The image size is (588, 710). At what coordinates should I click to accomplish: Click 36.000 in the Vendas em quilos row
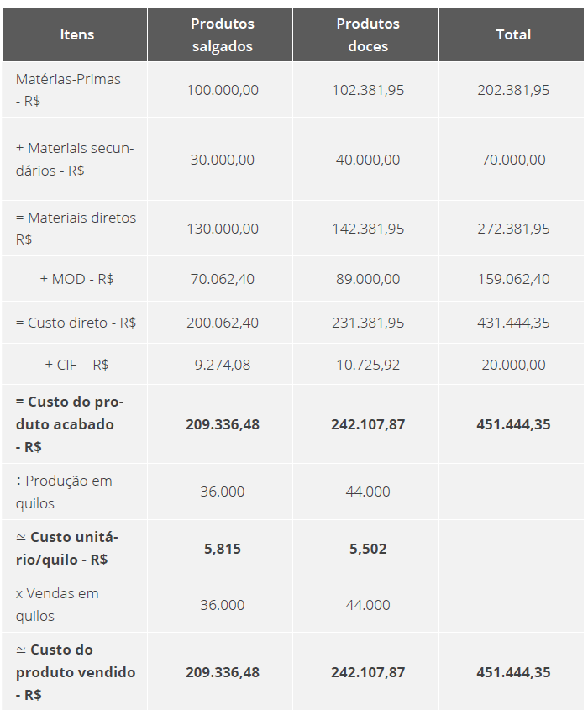[223, 605]
